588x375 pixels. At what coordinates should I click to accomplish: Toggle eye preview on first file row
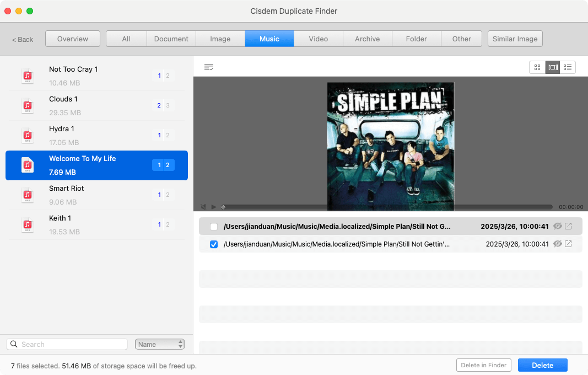click(558, 226)
